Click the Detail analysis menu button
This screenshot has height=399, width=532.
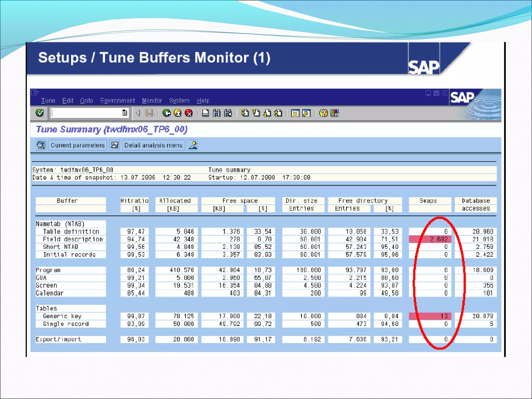153,145
